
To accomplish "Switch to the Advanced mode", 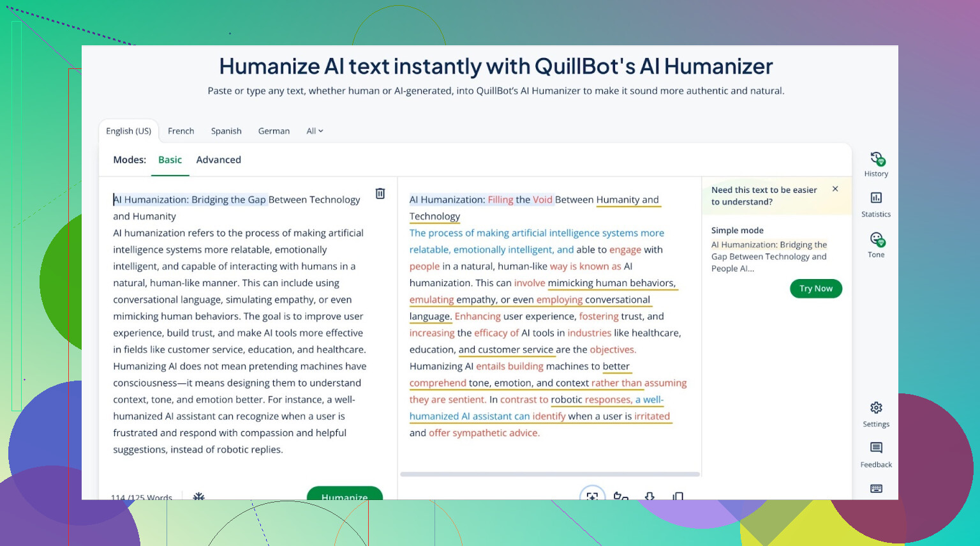I will coord(218,160).
